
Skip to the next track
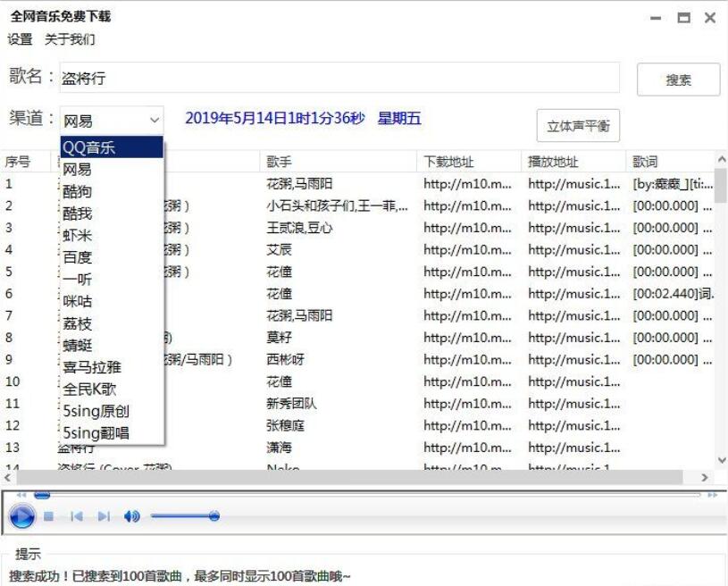tap(104, 516)
